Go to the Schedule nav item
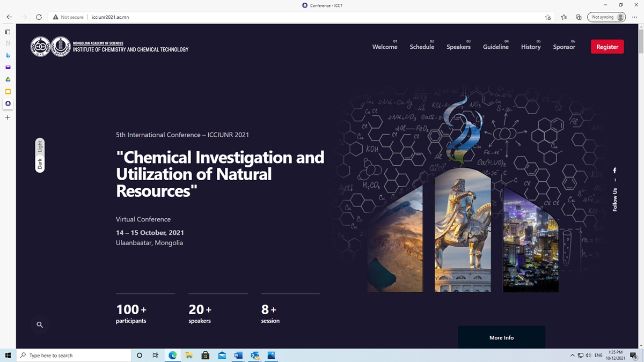 click(x=422, y=47)
